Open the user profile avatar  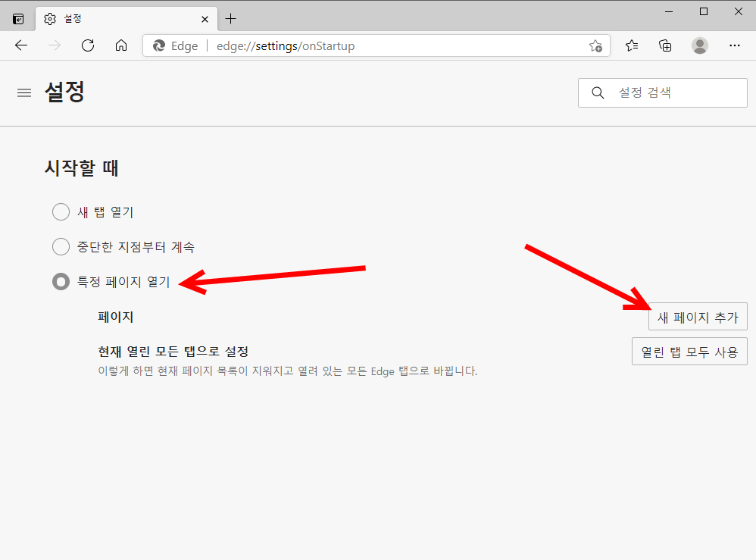click(x=700, y=45)
